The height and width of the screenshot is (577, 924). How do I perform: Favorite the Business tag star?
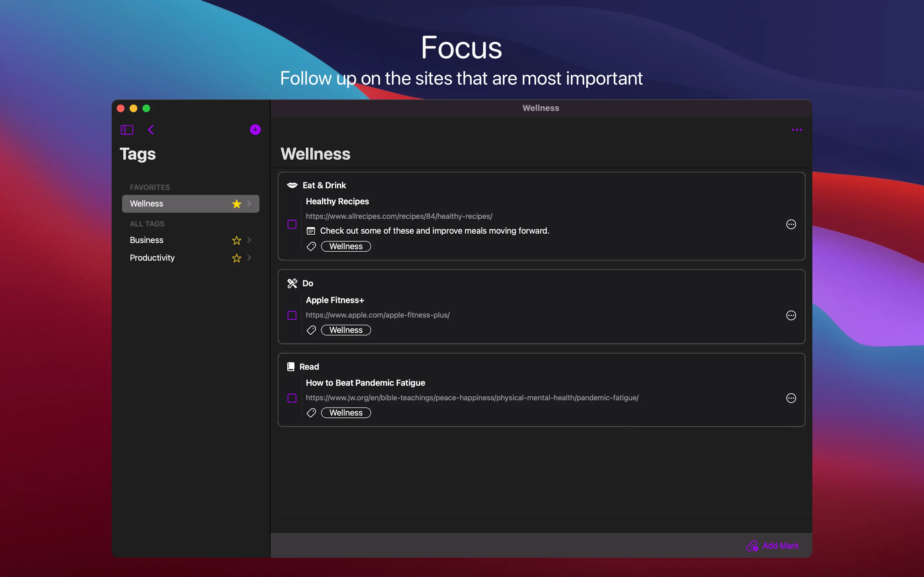click(x=236, y=240)
